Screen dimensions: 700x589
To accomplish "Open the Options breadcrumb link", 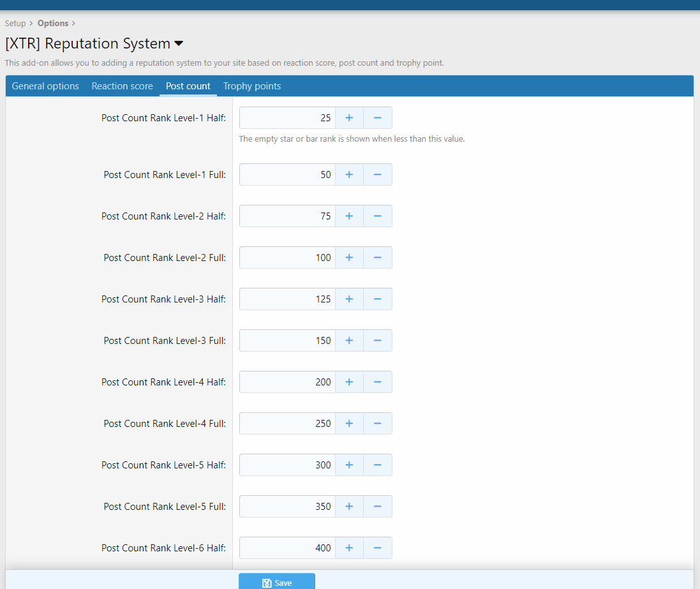I will tap(53, 24).
